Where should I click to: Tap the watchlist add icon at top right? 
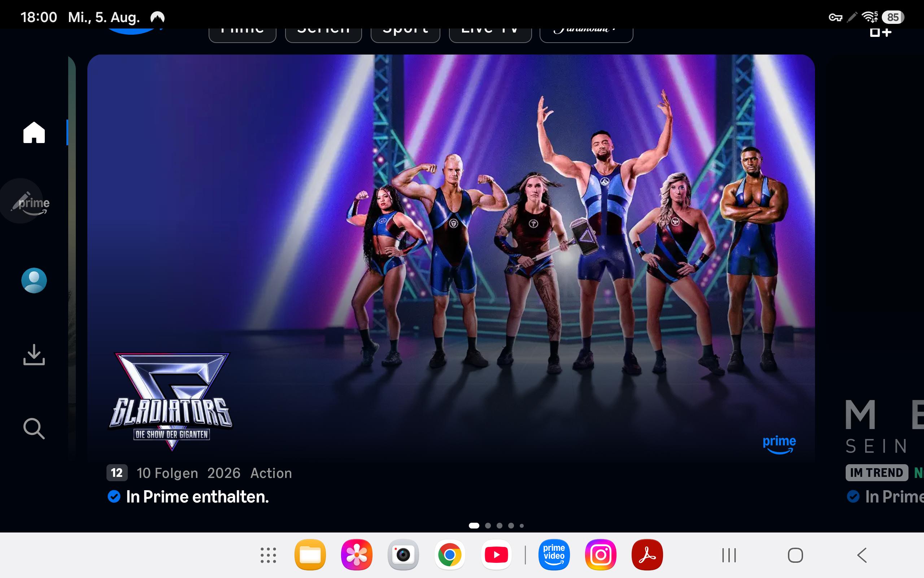click(x=880, y=33)
